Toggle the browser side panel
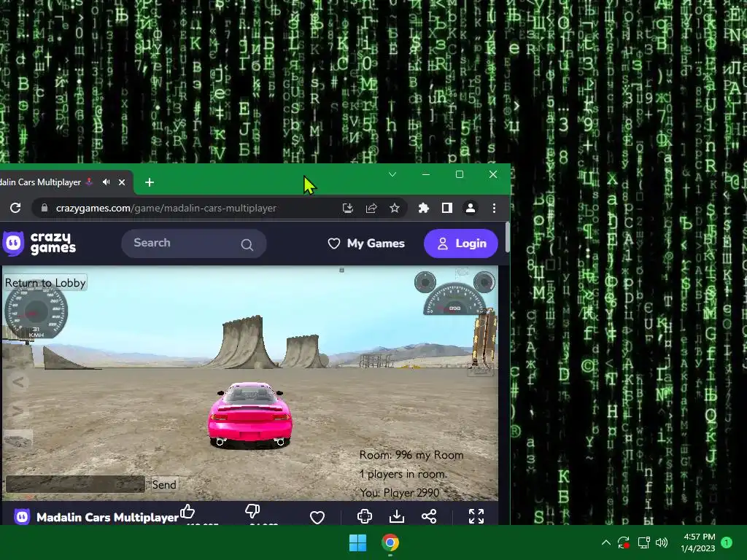Viewport: 747px width, 560px height. [447, 208]
